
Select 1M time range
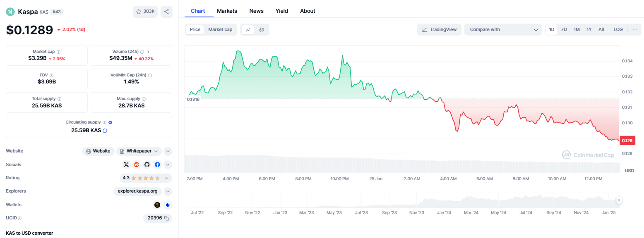[x=577, y=29]
